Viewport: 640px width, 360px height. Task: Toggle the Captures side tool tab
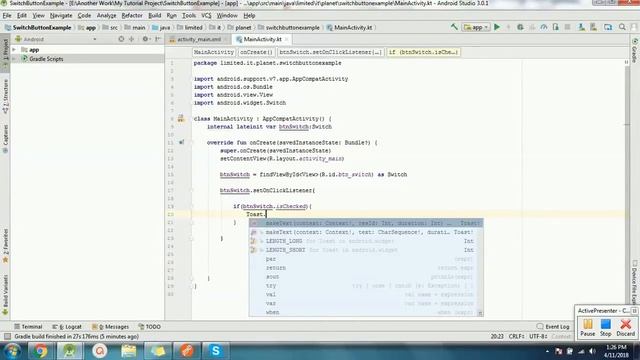click(5, 139)
